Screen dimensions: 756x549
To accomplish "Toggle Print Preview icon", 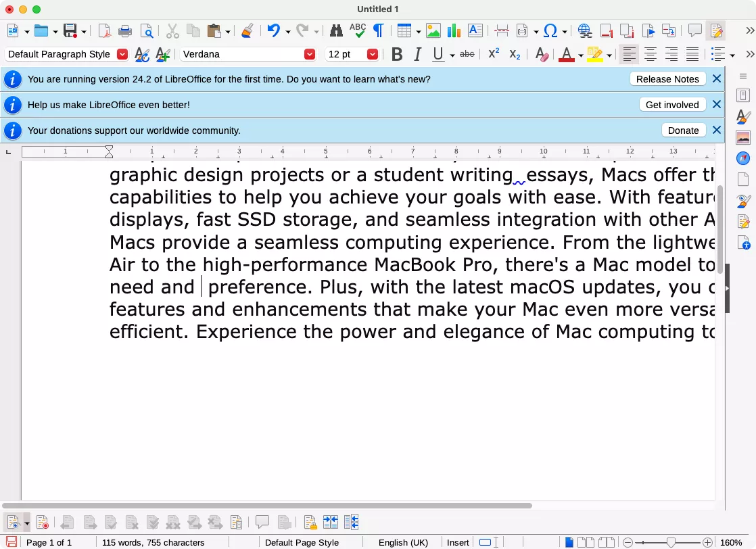I will (x=146, y=31).
